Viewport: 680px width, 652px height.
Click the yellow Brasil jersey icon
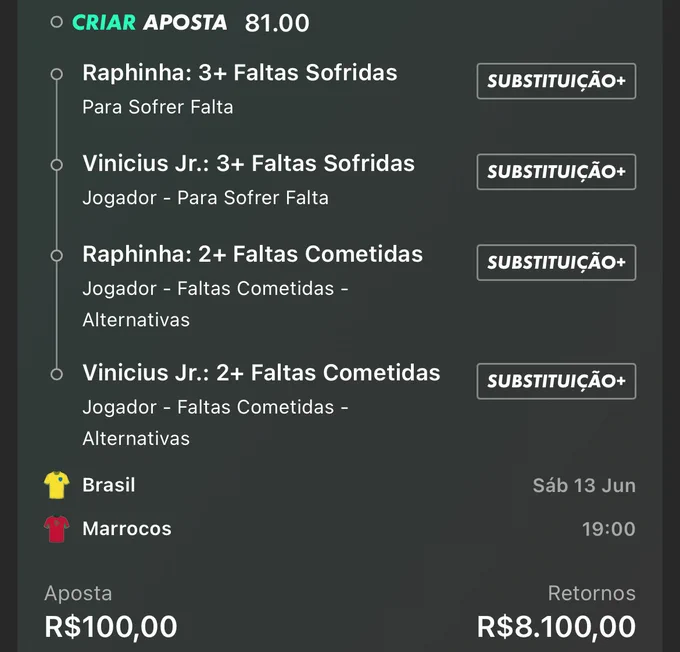pyautogui.click(x=57, y=485)
